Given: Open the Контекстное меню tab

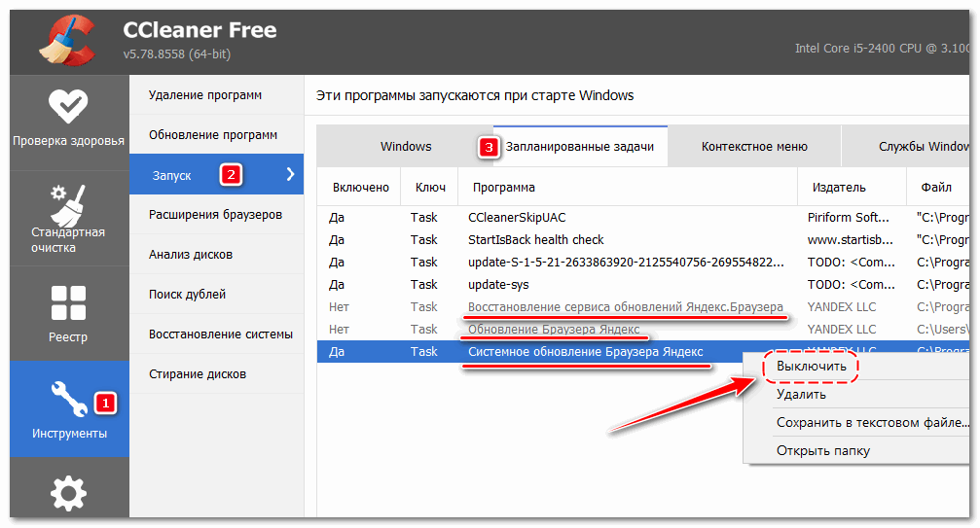Looking at the screenshot, I should point(754,147).
